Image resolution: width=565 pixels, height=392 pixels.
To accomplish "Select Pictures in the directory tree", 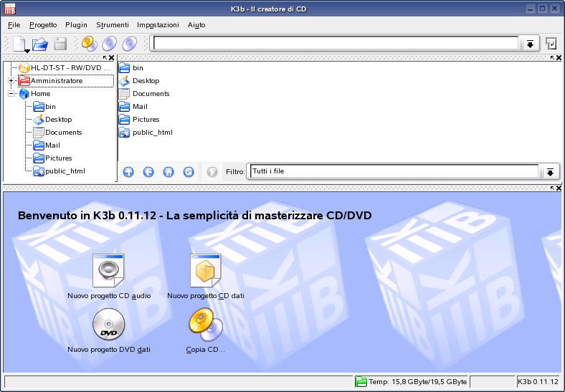I will coord(52,158).
